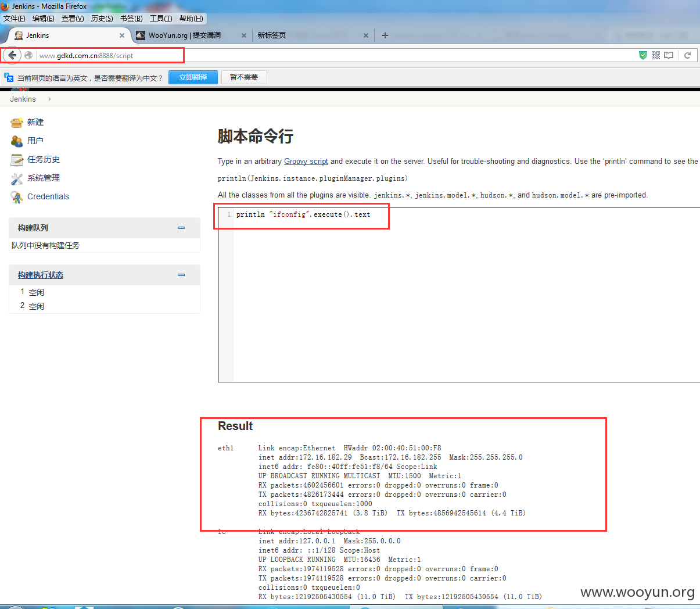Viewport: 700px width, 609px height.
Task: Click the 任务历史 notepad icon
Action: (17, 159)
